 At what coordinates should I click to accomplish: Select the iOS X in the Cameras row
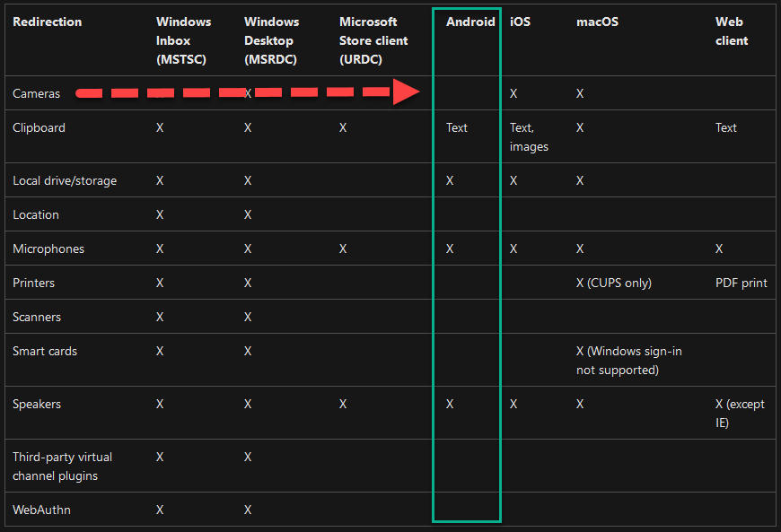(513, 93)
